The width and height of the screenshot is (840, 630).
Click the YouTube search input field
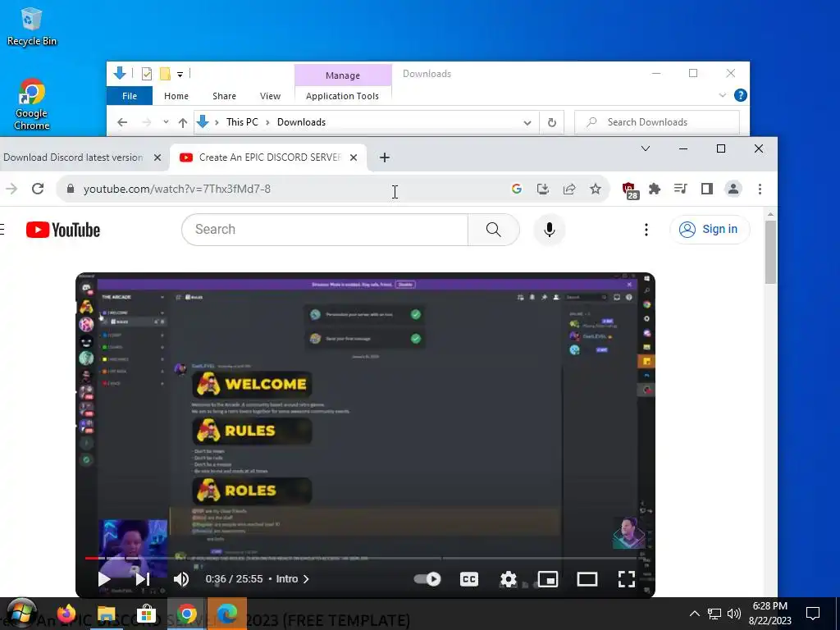point(325,230)
